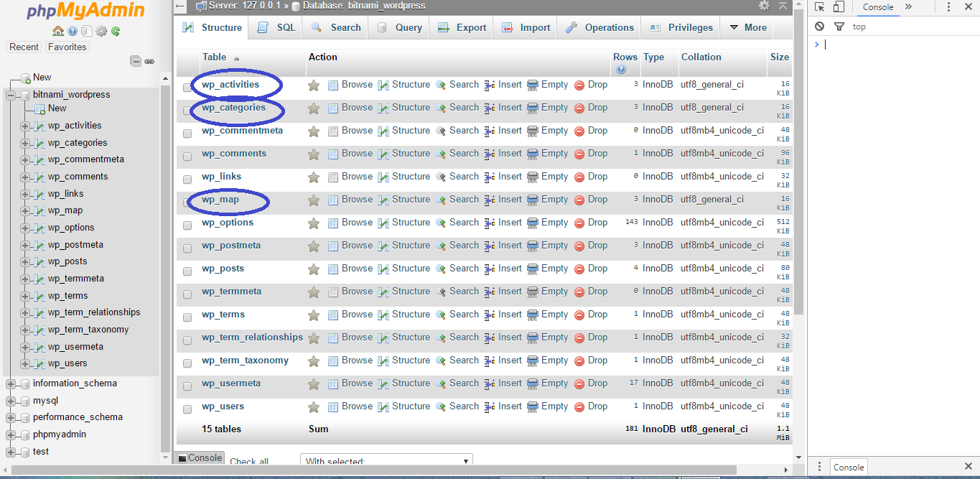Open the Import tab
The width and height of the screenshot is (980, 479).
[x=526, y=27]
